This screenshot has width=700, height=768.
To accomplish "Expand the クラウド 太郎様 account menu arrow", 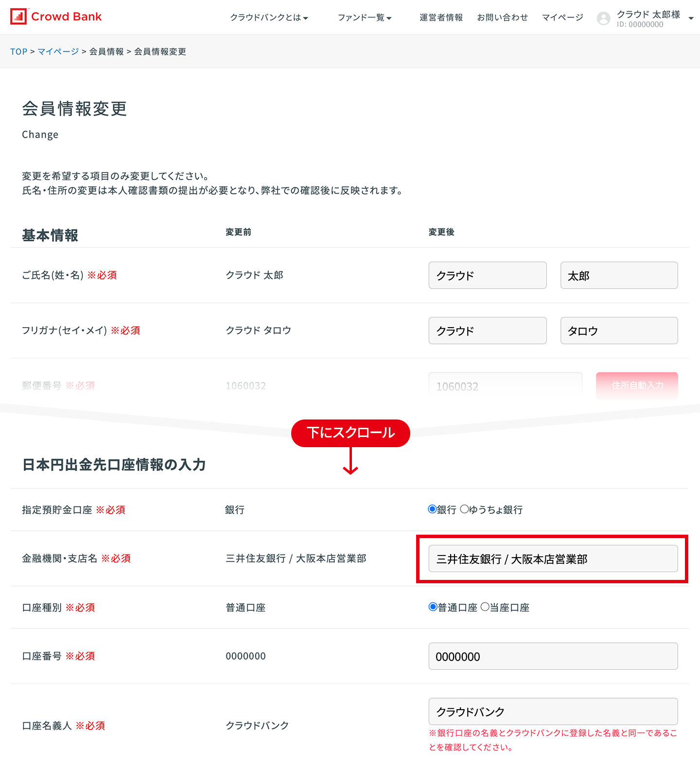I will tap(691, 18).
